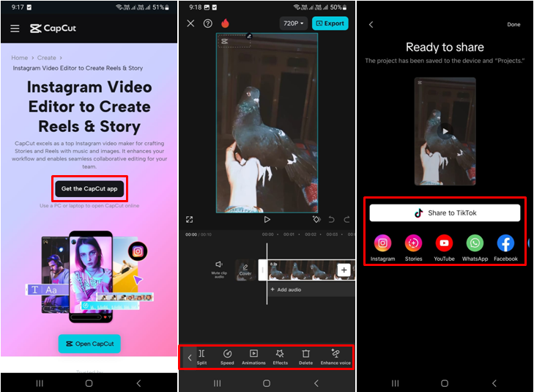Open the Animations tool
Viewport: 534px width, 392px height.
253,357
